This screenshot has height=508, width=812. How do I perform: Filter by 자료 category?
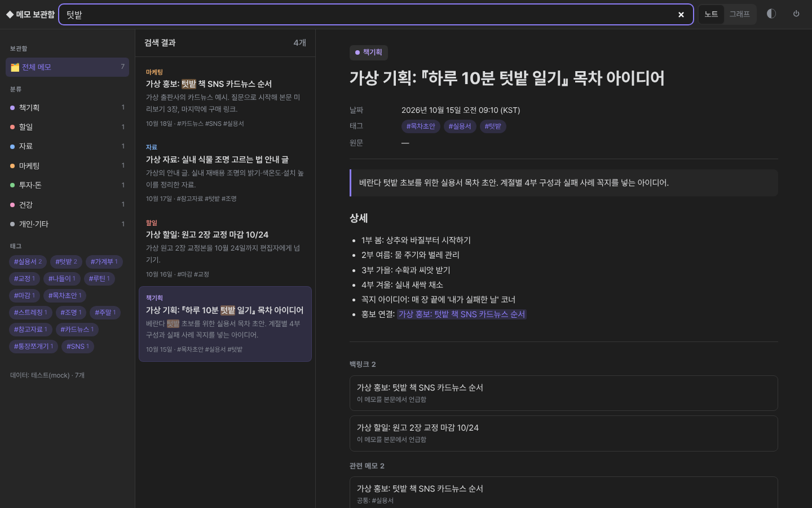(67, 146)
